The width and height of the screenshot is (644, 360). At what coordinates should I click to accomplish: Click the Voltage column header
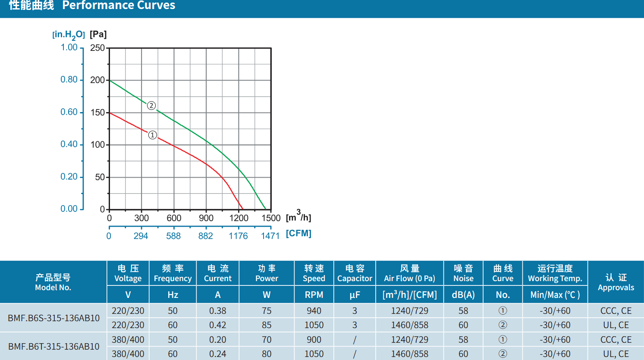[128, 273]
